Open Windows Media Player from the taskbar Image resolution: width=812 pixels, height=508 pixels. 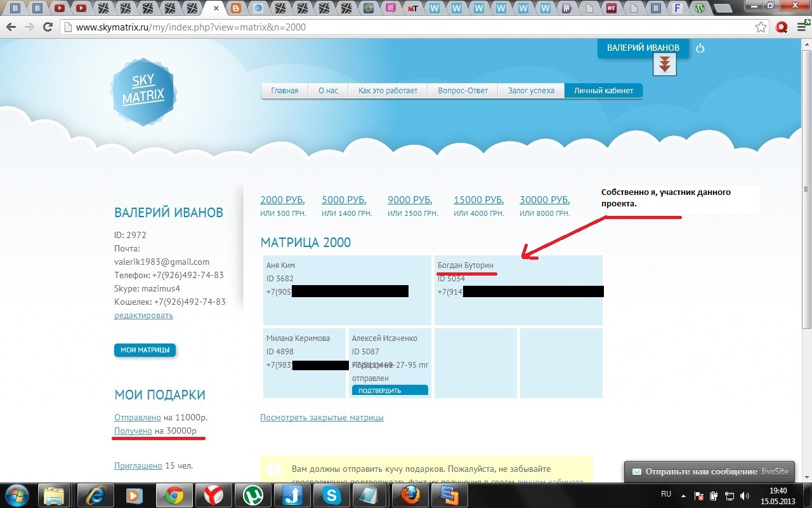click(134, 495)
